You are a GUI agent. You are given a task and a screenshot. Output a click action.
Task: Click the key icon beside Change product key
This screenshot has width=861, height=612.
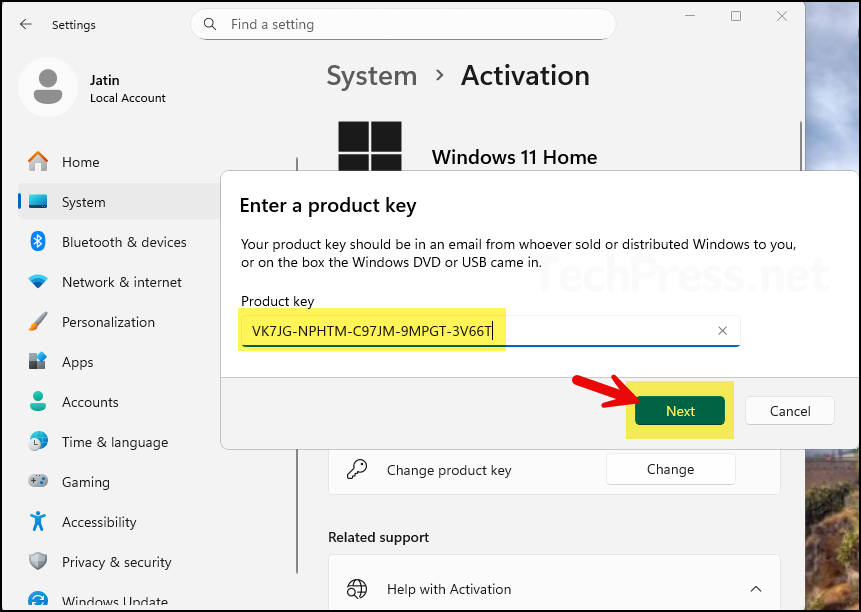357,470
